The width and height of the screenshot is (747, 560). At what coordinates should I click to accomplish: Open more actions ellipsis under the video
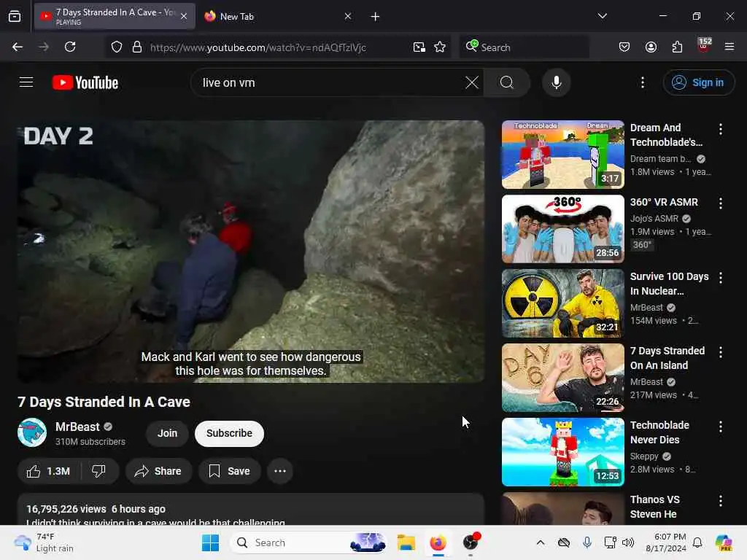tap(279, 472)
